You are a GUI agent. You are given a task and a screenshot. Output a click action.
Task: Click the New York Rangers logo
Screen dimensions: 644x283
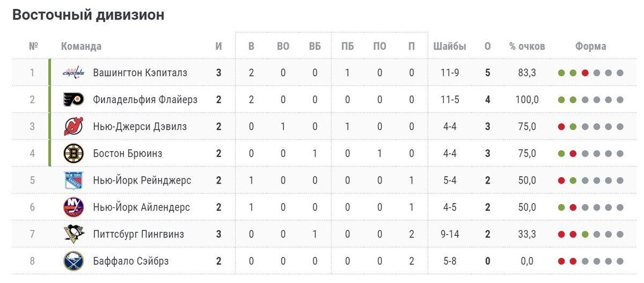click(x=74, y=180)
